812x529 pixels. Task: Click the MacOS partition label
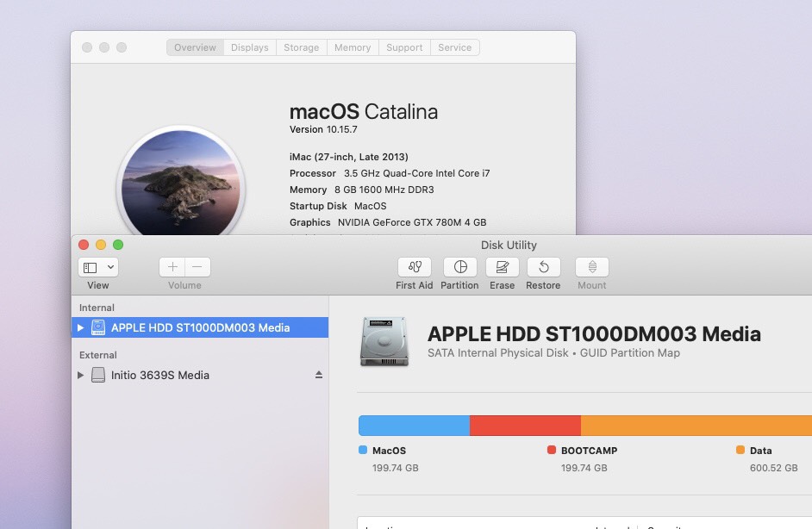pyautogui.click(x=389, y=451)
